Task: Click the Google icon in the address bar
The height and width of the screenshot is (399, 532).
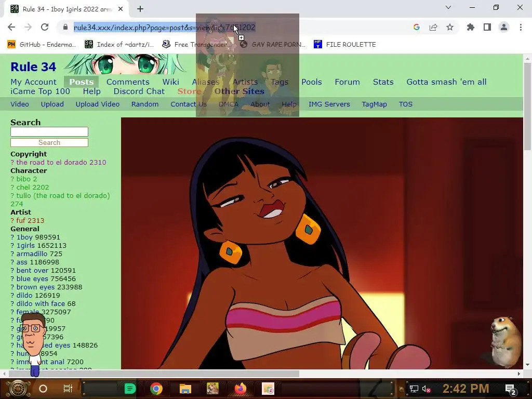Action: click(417, 27)
